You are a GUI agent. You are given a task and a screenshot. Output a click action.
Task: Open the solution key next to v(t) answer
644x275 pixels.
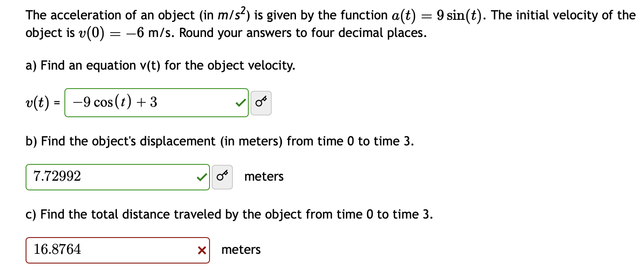click(x=261, y=102)
